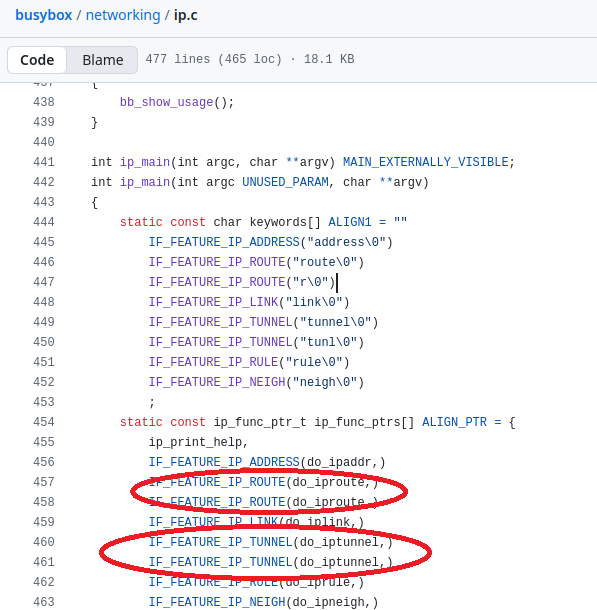Select line number 438

[x=44, y=102]
